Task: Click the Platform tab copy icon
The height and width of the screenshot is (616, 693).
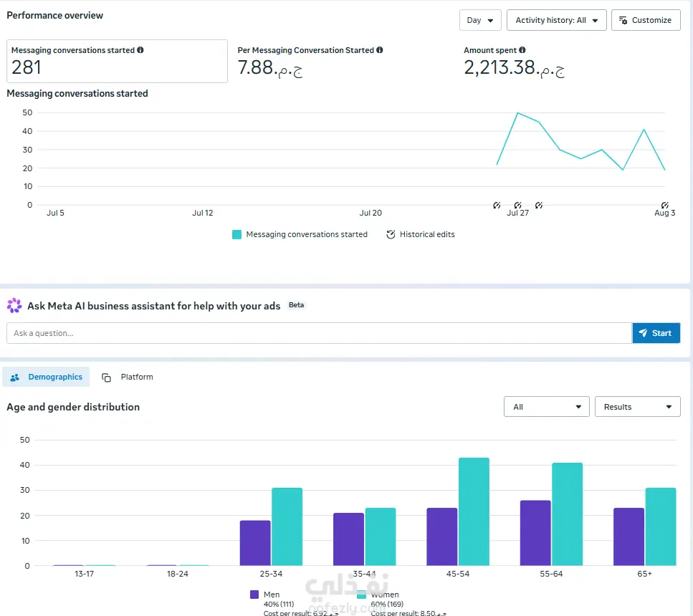Action: click(106, 377)
